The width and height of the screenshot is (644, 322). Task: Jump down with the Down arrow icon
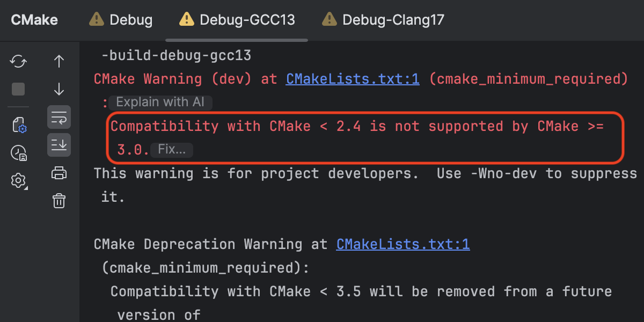pyautogui.click(x=59, y=89)
